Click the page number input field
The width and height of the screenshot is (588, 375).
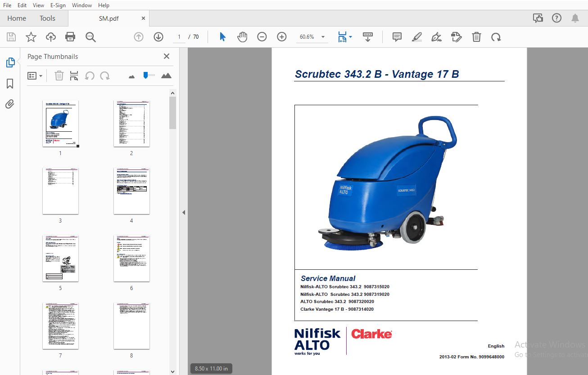tap(179, 37)
